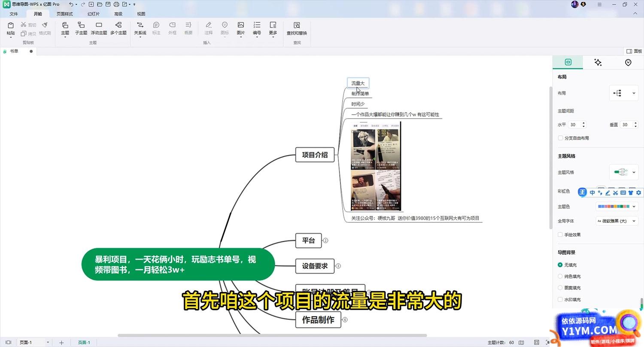
Task: Click the New document icon in title bar
Action: click(91, 4)
